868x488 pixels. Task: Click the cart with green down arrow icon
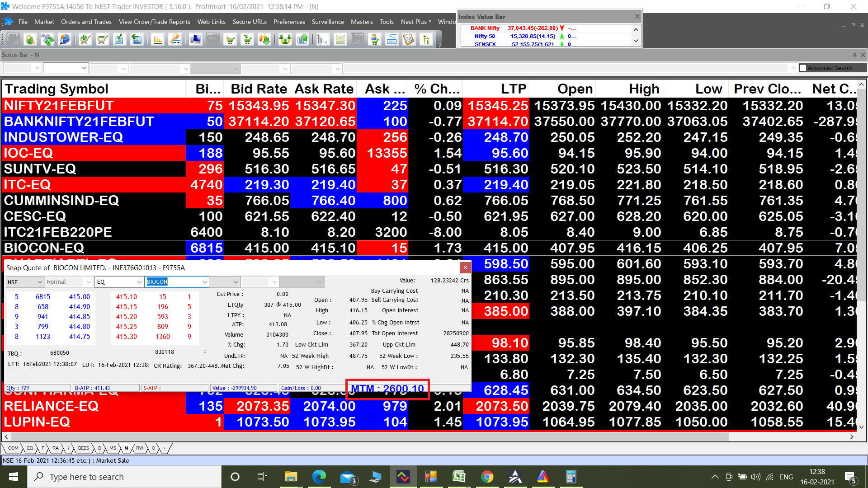point(247,40)
